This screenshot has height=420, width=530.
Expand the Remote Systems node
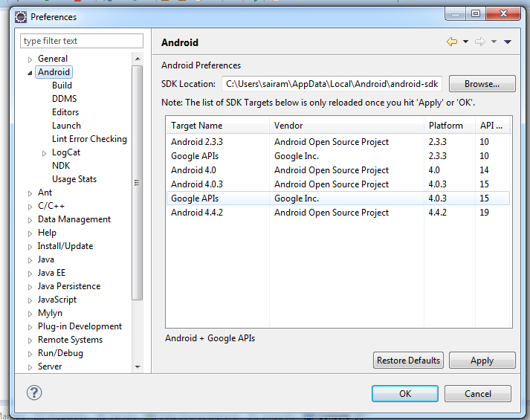click(x=30, y=340)
